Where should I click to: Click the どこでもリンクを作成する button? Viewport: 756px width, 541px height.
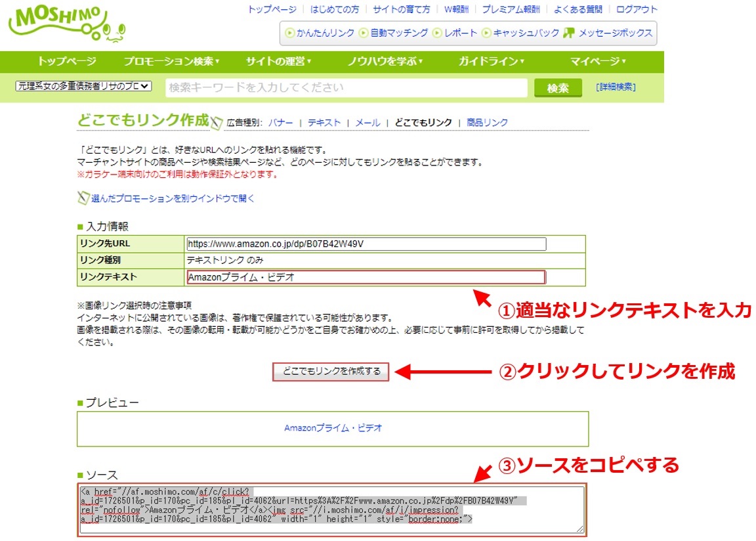pos(331,371)
